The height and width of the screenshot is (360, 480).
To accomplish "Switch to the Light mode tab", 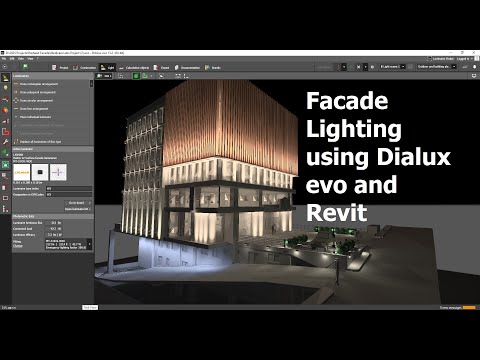I will (x=107, y=67).
